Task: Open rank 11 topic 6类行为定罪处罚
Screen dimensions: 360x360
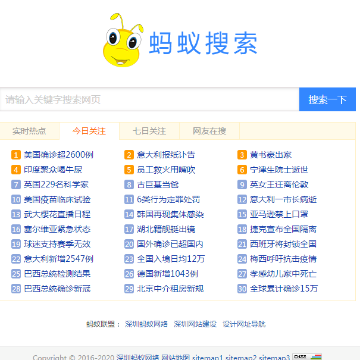Action: pyautogui.click(x=168, y=199)
